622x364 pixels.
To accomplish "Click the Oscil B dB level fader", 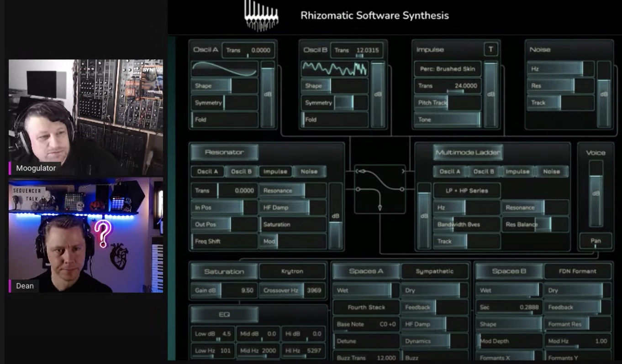I will point(378,94).
